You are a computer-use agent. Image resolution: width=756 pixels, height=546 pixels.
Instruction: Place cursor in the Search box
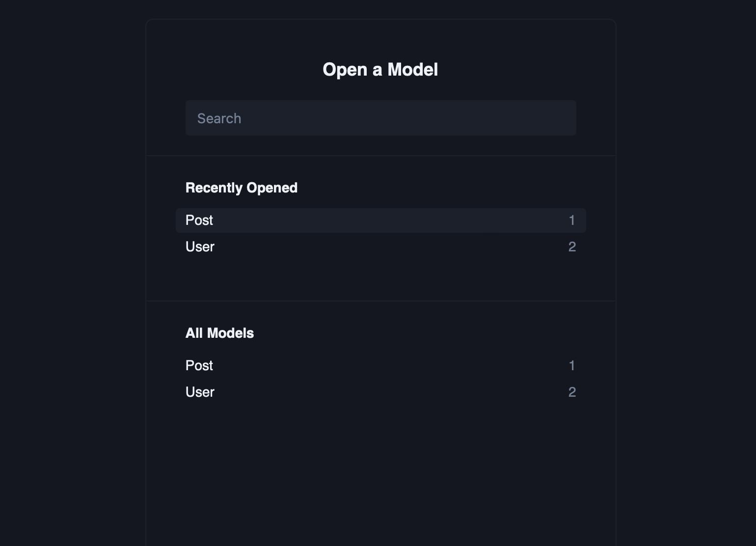pyautogui.click(x=380, y=118)
